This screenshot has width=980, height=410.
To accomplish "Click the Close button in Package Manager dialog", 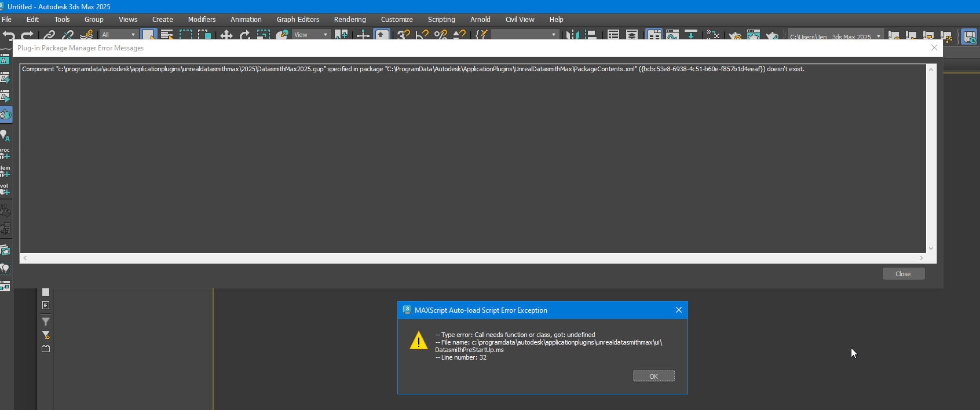I will [x=903, y=274].
